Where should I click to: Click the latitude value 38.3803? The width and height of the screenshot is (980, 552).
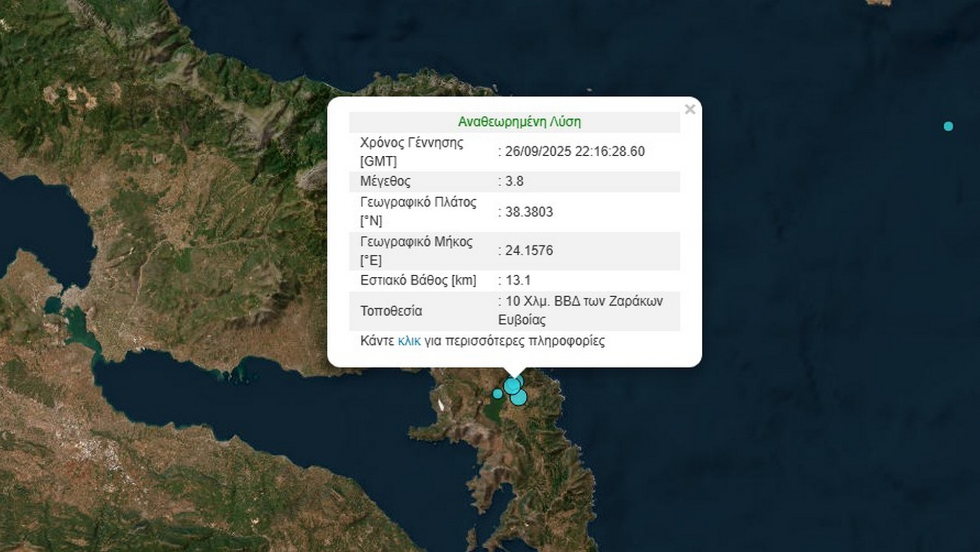(x=529, y=212)
